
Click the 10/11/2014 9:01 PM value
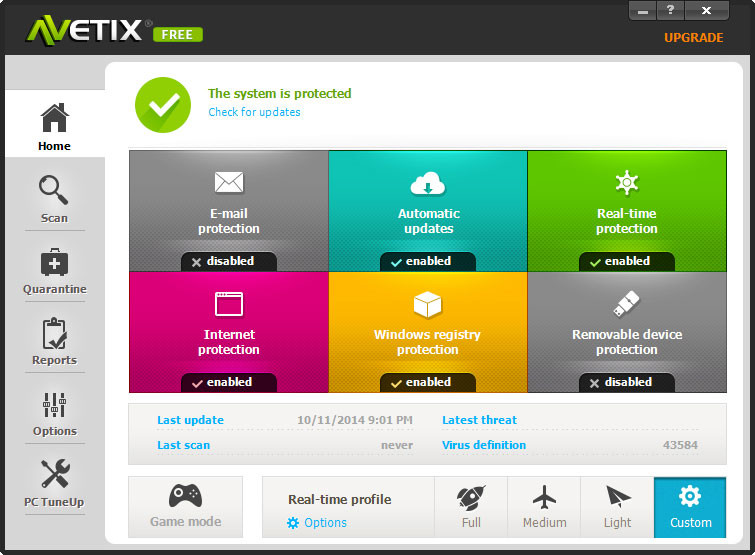(355, 420)
